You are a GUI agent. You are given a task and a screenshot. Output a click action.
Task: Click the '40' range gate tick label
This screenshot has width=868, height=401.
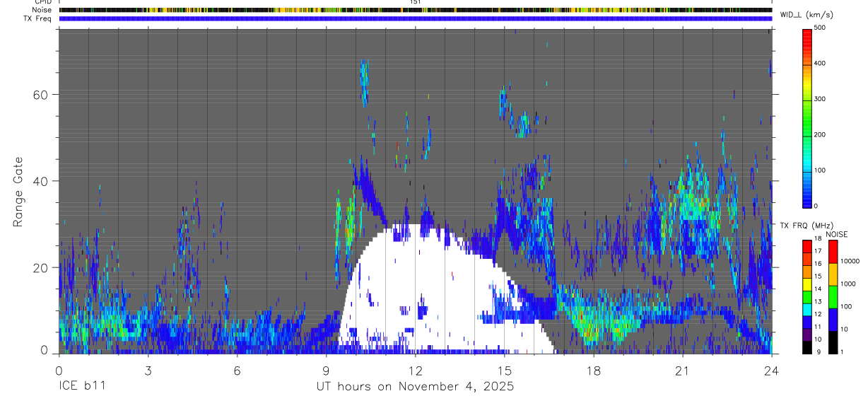tap(42, 181)
